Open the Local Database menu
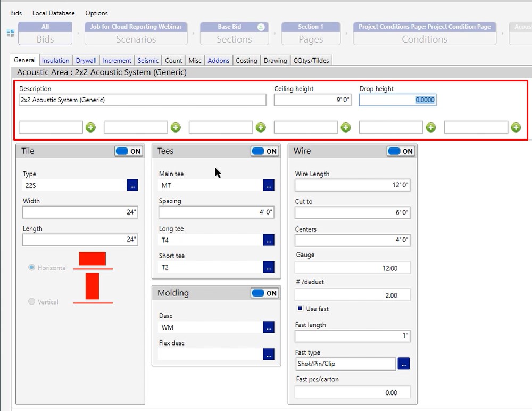The image size is (532, 411). [53, 13]
